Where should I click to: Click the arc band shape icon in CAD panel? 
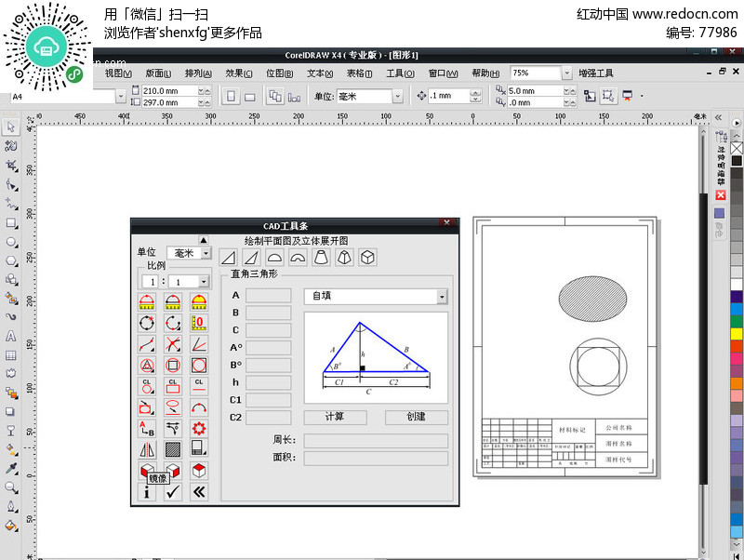click(298, 258)
